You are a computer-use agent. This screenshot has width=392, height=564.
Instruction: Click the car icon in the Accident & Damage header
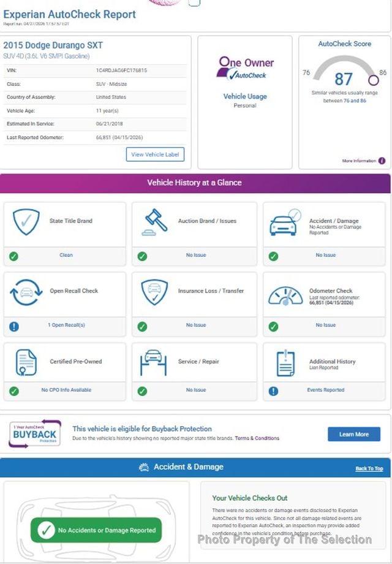[144, 467]
